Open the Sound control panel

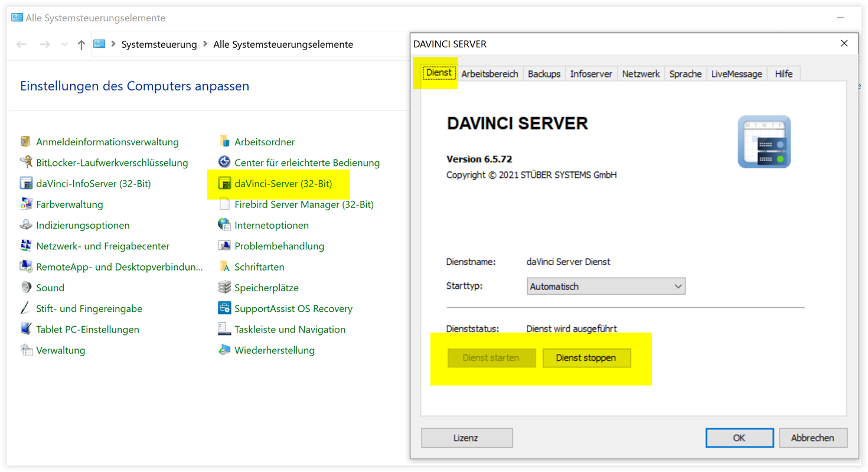[x=50, y=287]
